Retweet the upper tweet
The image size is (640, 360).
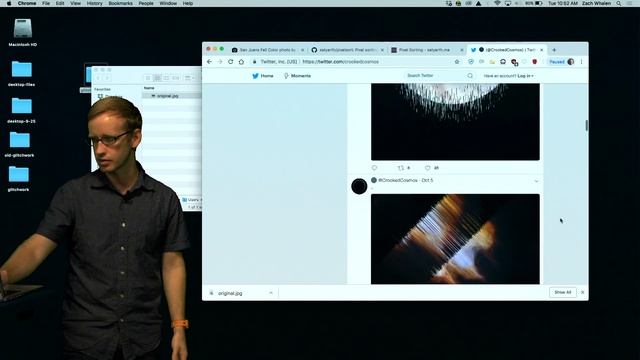(x=401, y=168)
